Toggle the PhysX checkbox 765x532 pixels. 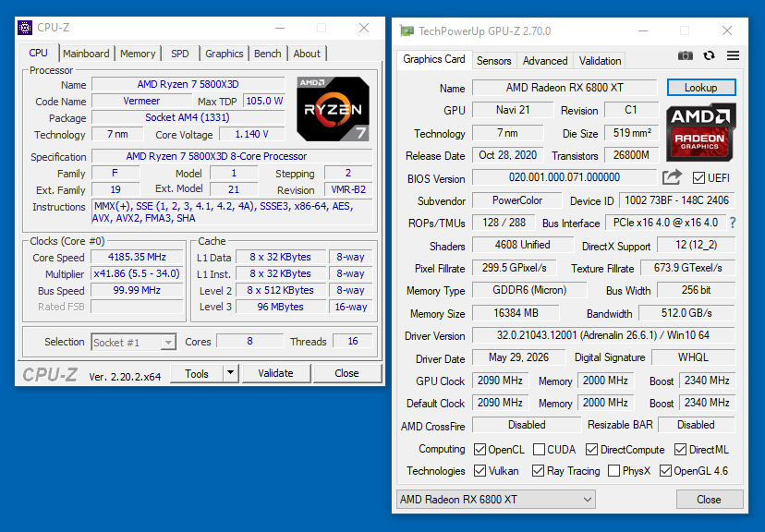(614, 471)
